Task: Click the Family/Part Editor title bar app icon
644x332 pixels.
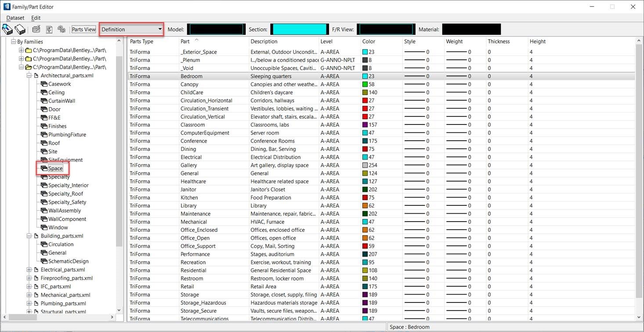Action: tap(7, 7)
